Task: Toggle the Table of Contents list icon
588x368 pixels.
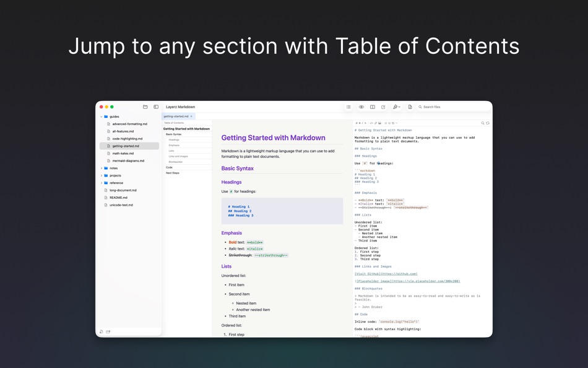Action: tap(348, 107)
